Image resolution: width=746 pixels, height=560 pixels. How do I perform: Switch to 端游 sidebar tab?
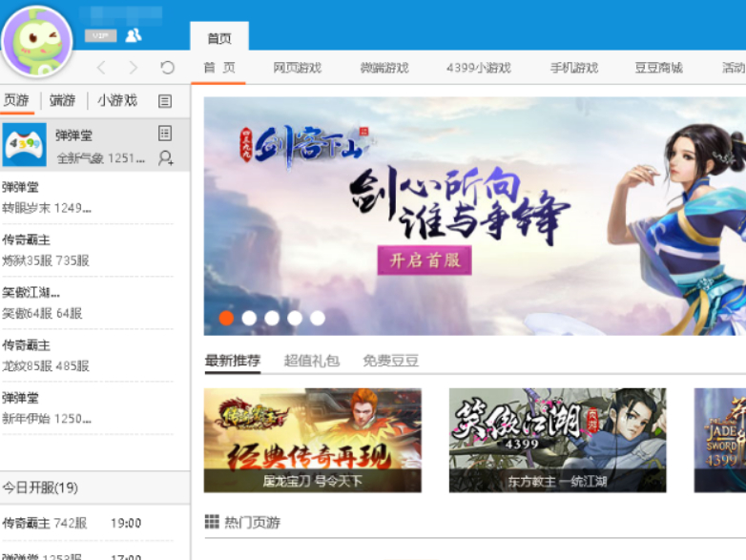click(x=62, y=100)
